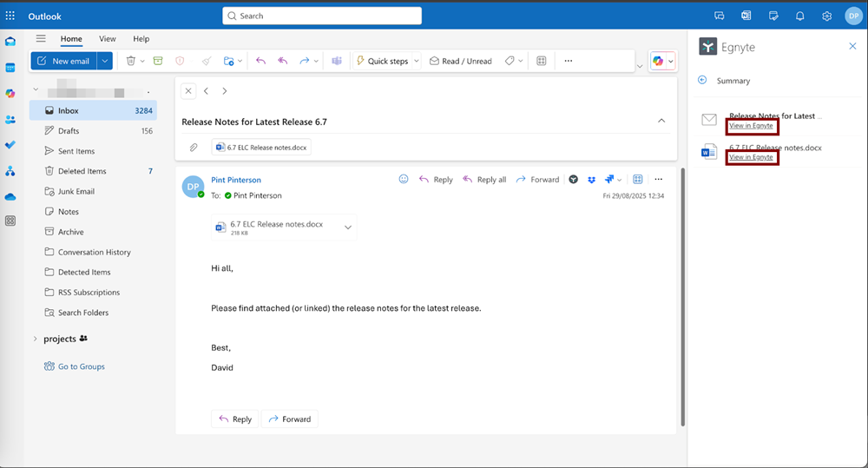Open the Help tab
The image size is (868, 468).
141,39
